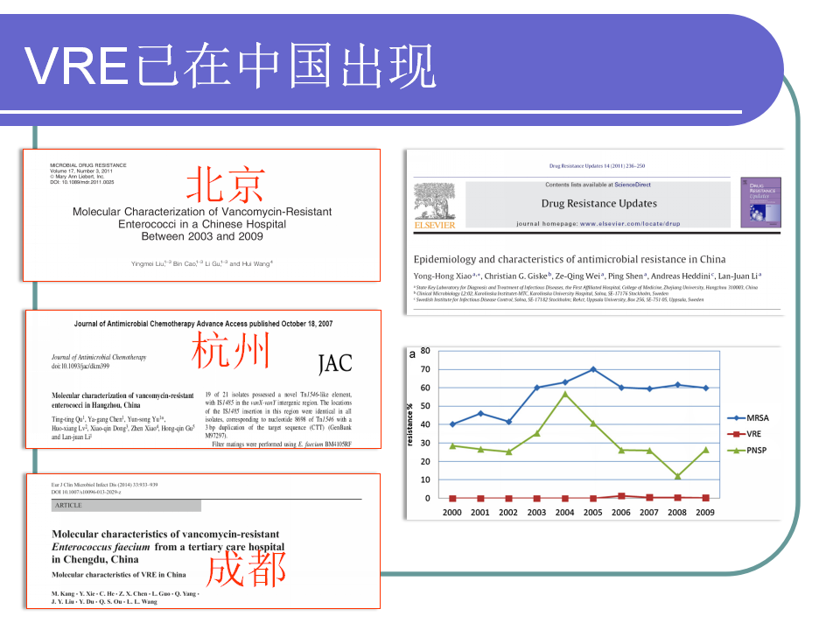
Task: Select the Hangzhou enterococci paper title
Action: [x=122, y=401]
